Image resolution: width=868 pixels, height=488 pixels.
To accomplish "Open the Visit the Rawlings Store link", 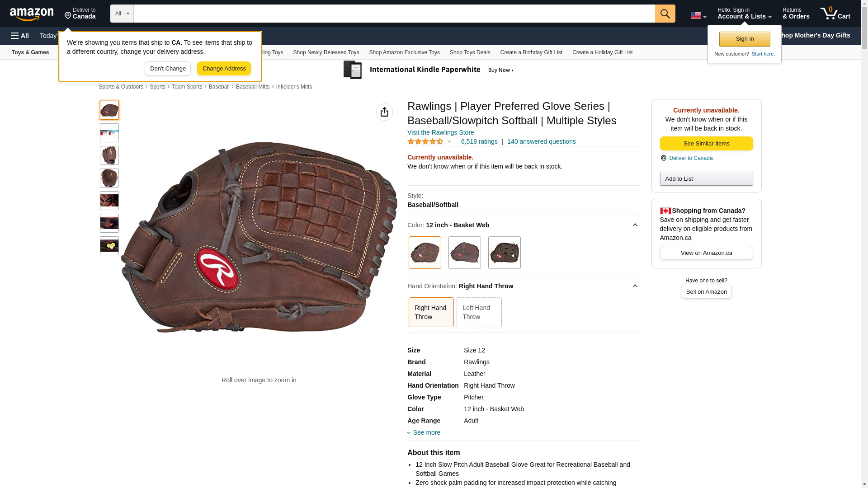I will (x=440, y=132).
